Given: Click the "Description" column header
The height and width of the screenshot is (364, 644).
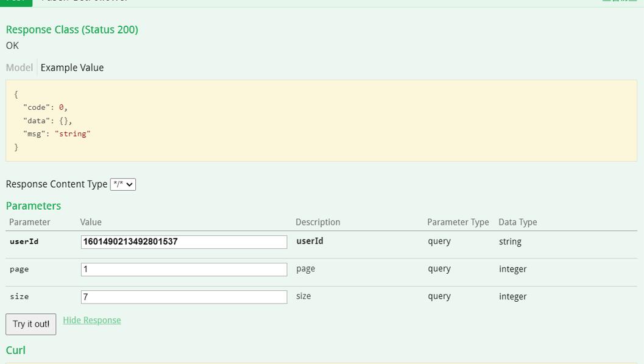Looking at the screenshot, I should [x=318, y=223].
